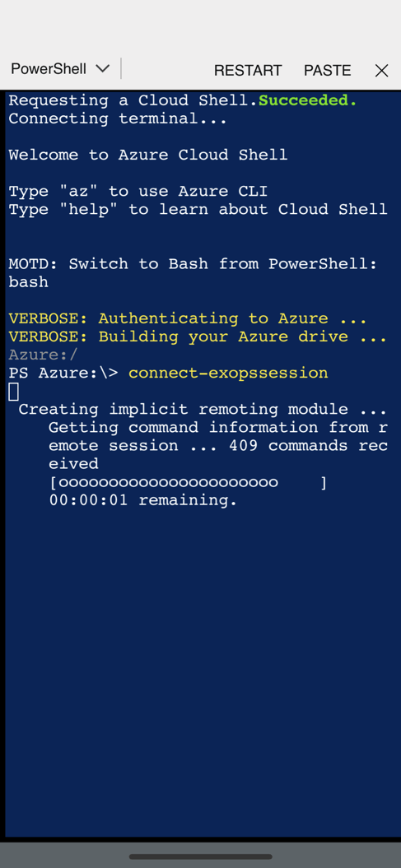Select the connect-exopssession command text
This screenshot has height=868, width=401.
[x=228, y=373]
